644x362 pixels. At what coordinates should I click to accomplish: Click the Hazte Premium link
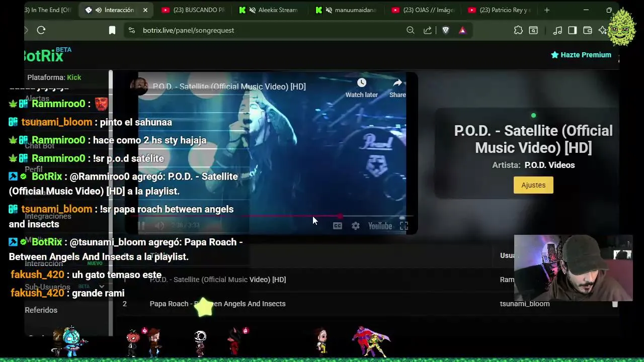[581, 55]
